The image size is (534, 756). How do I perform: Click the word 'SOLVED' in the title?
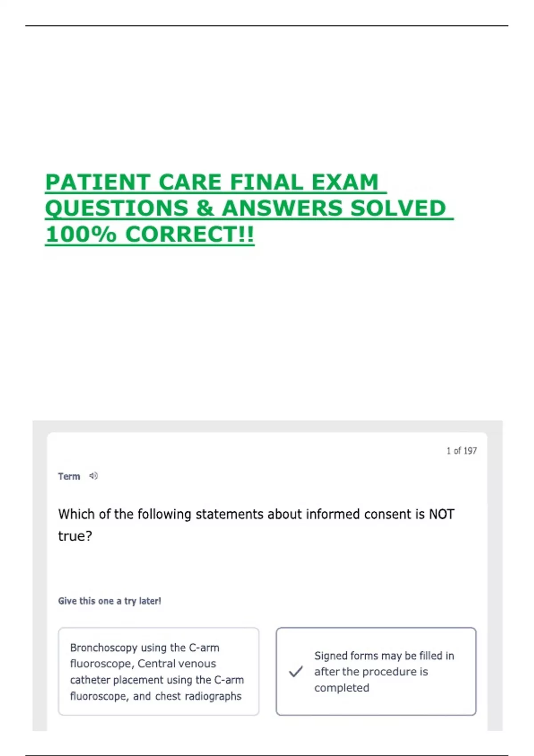coord(398,208)
